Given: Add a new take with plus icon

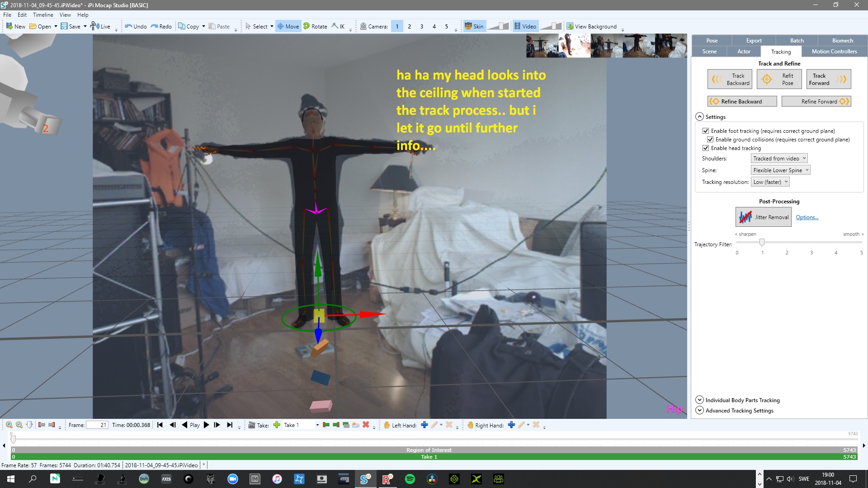Looking at the screenshot, I should pyautogui.click(x=277, y=425).
